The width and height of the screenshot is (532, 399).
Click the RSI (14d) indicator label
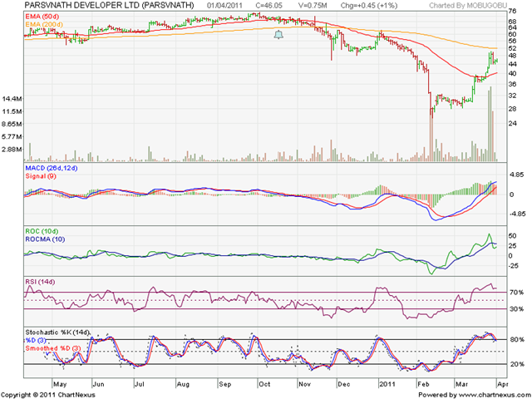tap(40, 282)
